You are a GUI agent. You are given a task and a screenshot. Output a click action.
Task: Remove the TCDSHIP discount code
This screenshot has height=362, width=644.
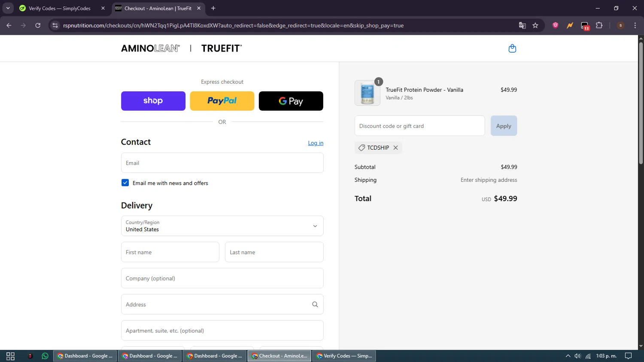pyautogui.click(x=395, y=148)
